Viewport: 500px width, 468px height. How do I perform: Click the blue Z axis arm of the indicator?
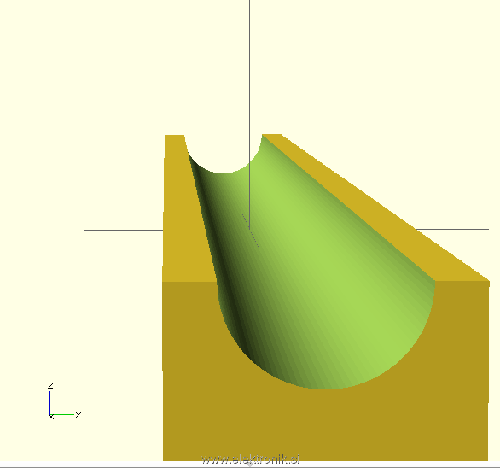49,403
